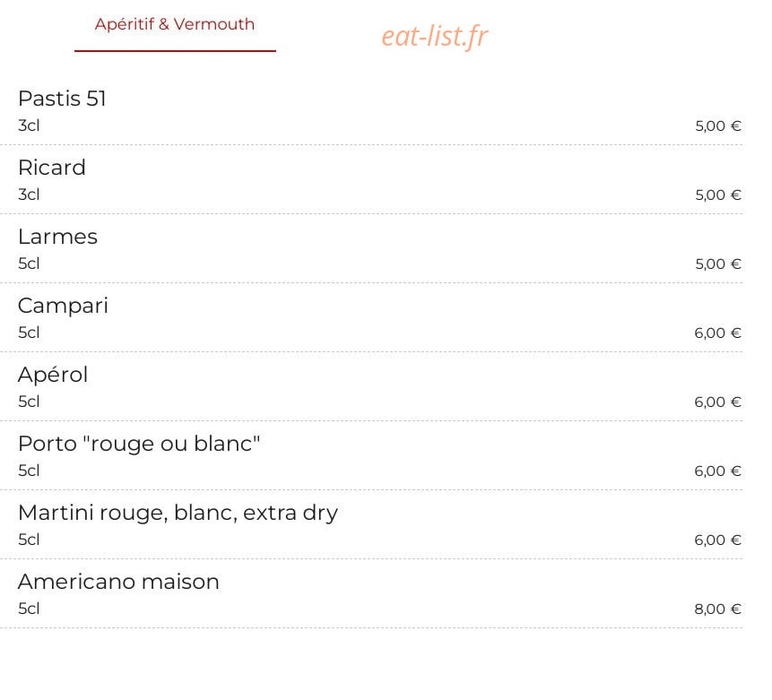The width and height of the screenshot is (772, 700).
Task: Click the eat-list.fr logo link
Action: pyautogui.click(x=435, y=36)
